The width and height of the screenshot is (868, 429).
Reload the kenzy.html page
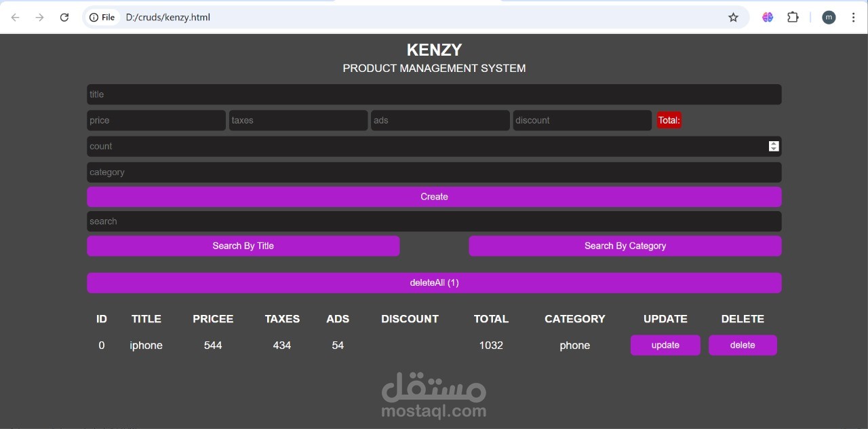[x=64, y=18]
